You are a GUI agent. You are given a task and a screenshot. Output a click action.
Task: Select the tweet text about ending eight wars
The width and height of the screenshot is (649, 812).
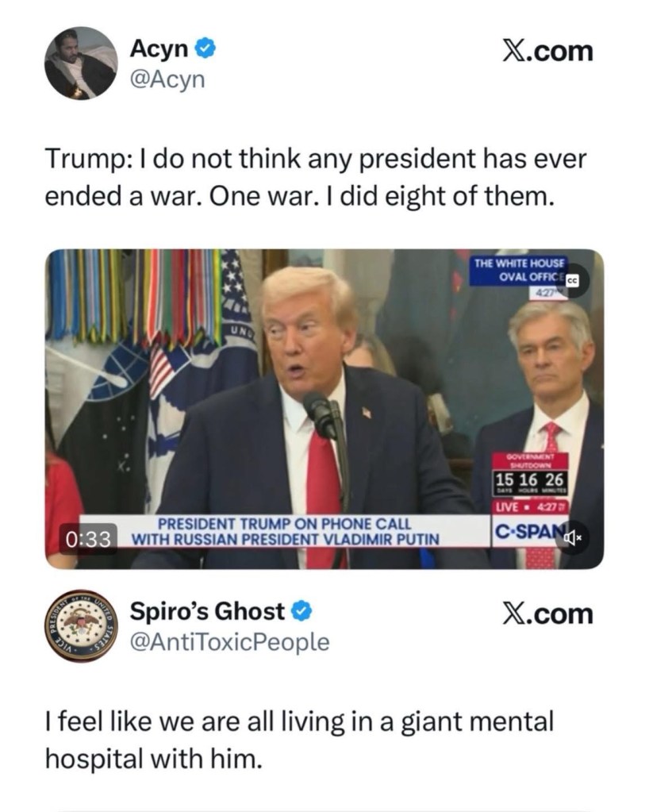point(316,178)
